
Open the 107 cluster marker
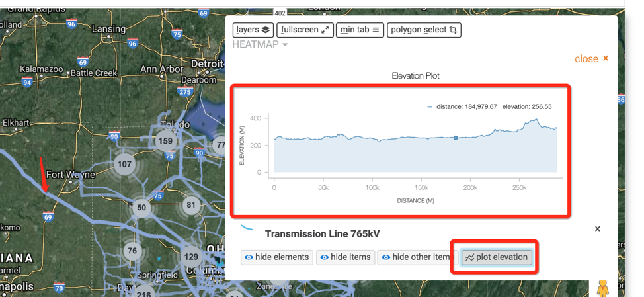tap(124, 164)
